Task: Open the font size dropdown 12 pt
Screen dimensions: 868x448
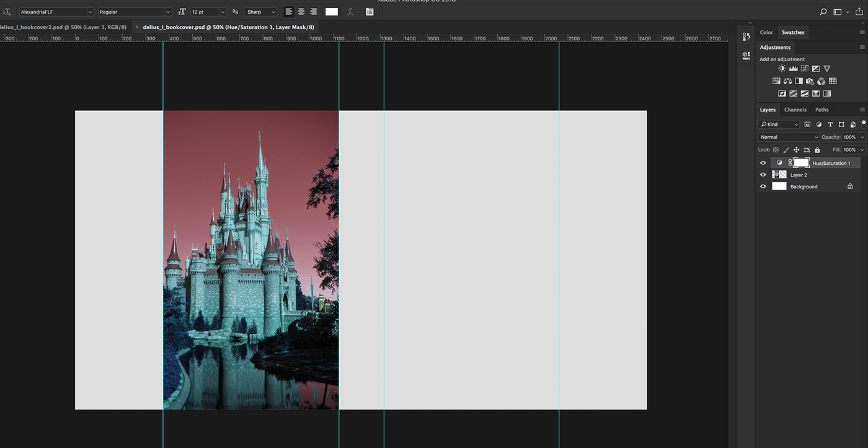Action: [x=208, y=12]
